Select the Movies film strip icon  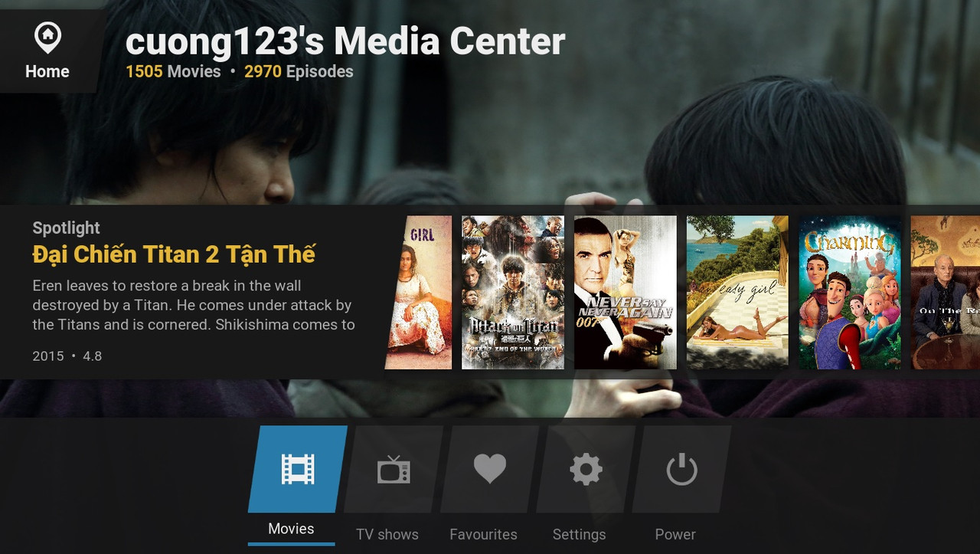coord(298,469)
